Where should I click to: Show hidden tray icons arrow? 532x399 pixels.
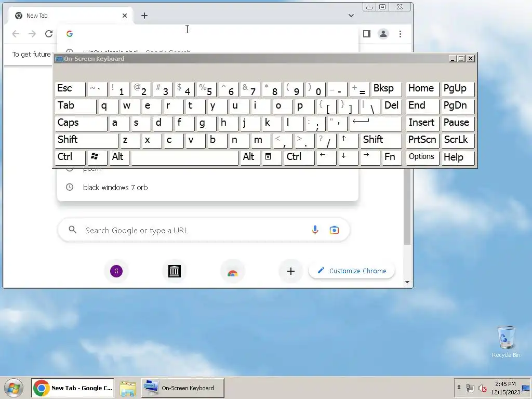(x=459, y=388)
